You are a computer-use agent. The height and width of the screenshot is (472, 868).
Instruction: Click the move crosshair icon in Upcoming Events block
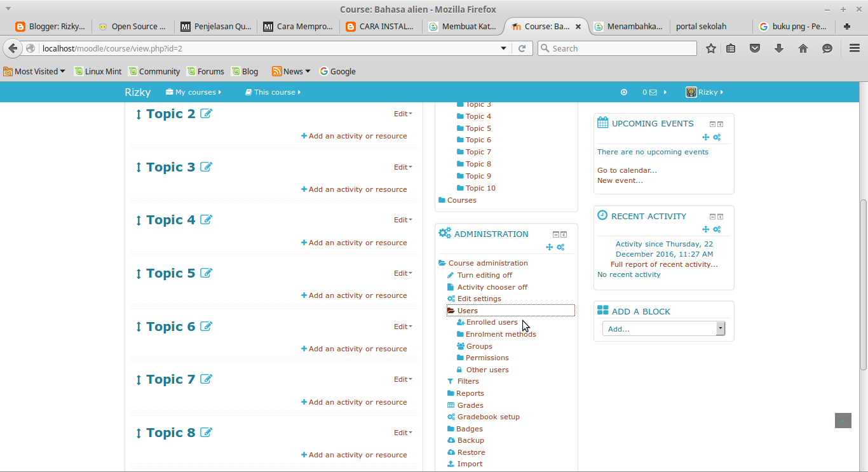click(705, 137)
